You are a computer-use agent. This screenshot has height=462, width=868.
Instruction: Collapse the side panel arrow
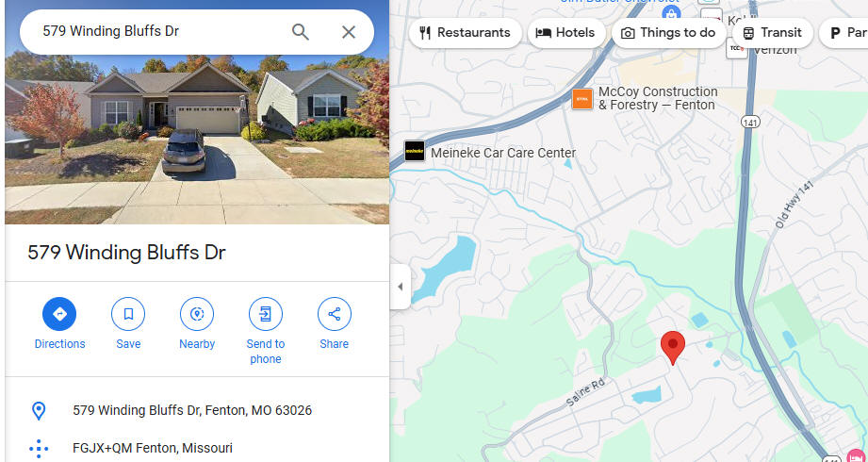(401, 287)
